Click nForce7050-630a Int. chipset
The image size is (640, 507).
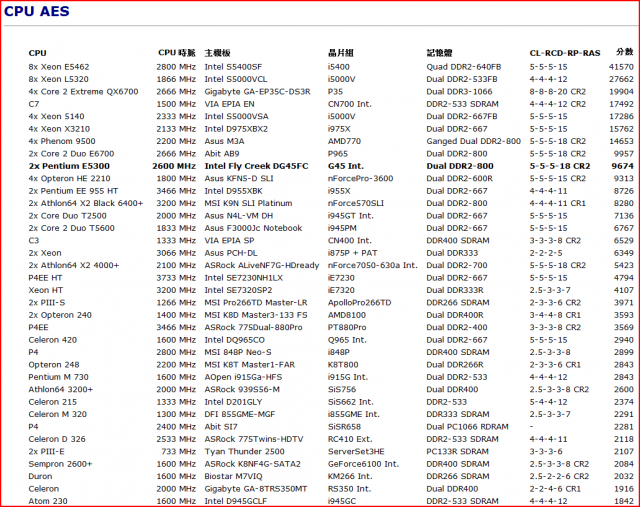click(373, 265)
